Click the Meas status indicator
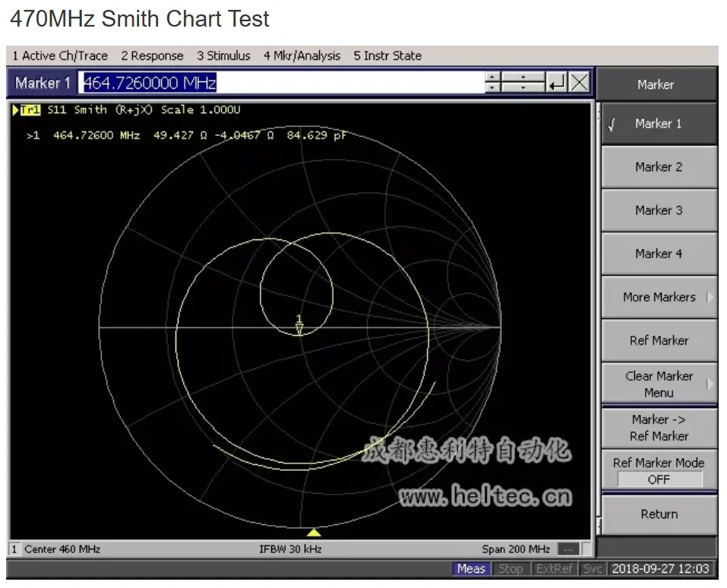 tap(471, 568)
